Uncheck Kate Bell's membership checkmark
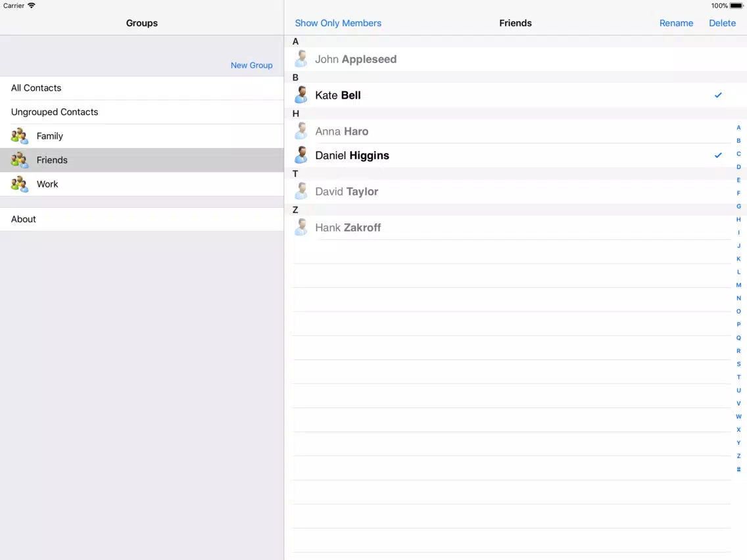The height and width of the screenshot is (560, 747). 718,95
